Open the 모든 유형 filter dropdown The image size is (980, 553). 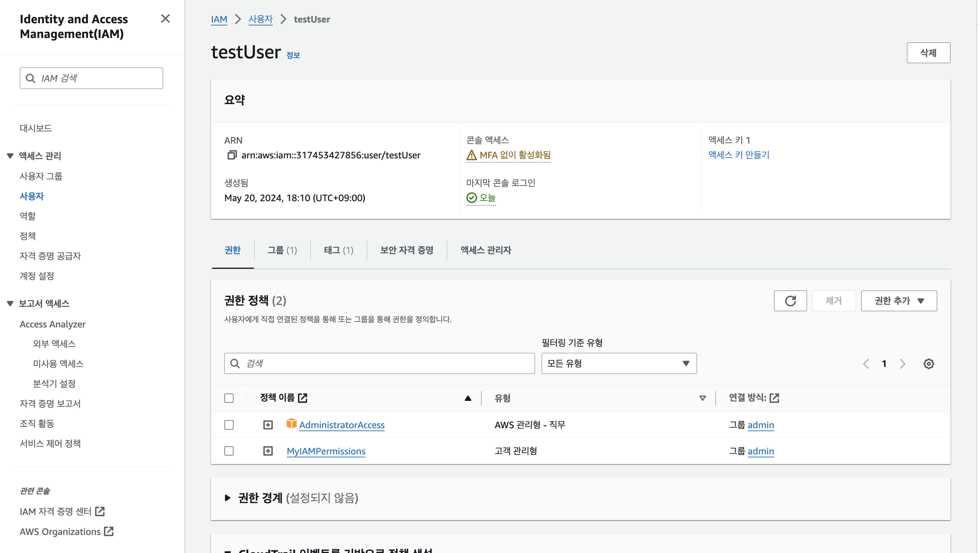[618, 364]
